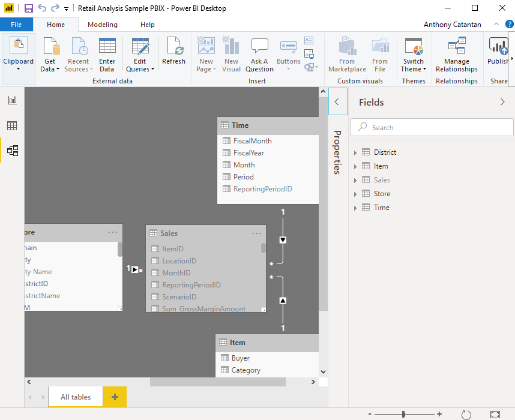Insert a Text box from ribbon
This screenshot has width=515, height=420.
(x=309, y=40)
